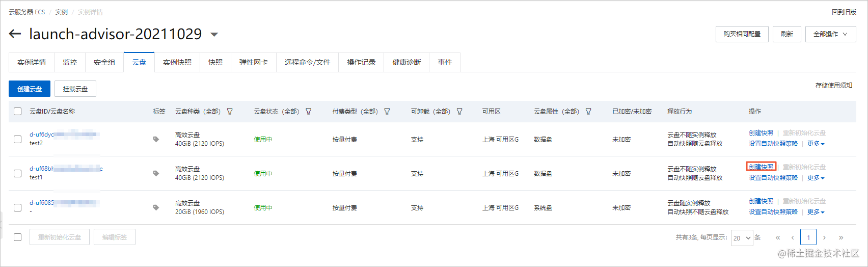Click the tag icon for the 20GiB system disk

156,207
